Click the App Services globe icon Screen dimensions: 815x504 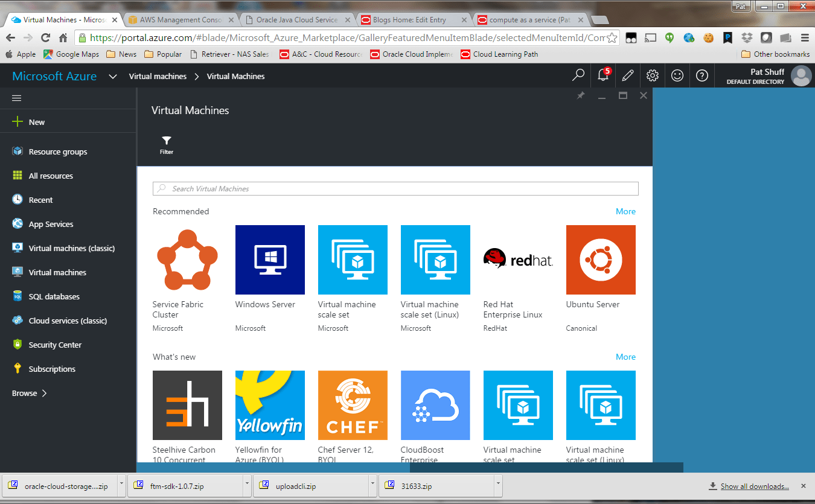pos(18,224)
